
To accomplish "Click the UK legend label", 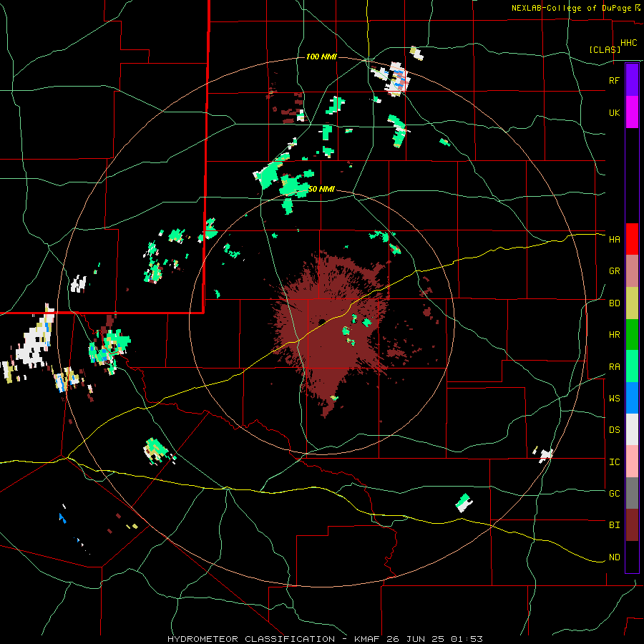I will tap(615, 112).
